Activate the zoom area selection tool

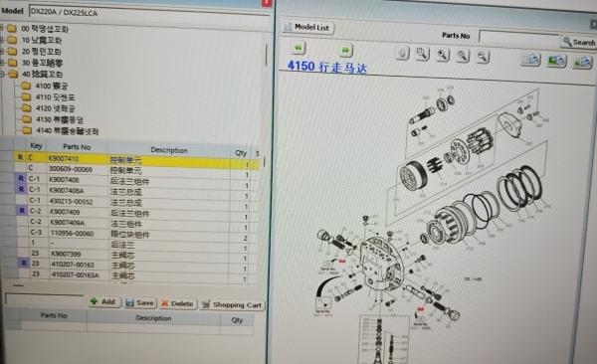[422, 54]
